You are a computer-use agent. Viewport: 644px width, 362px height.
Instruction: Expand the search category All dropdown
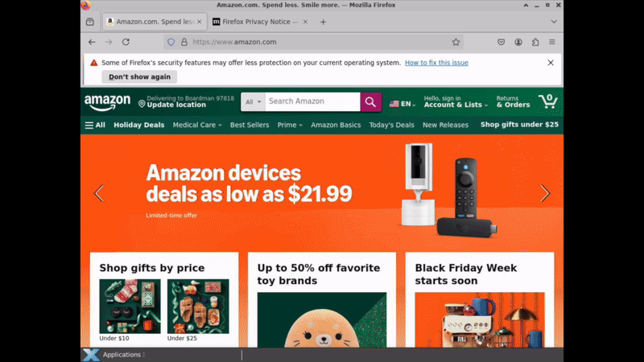coord(253,102)
